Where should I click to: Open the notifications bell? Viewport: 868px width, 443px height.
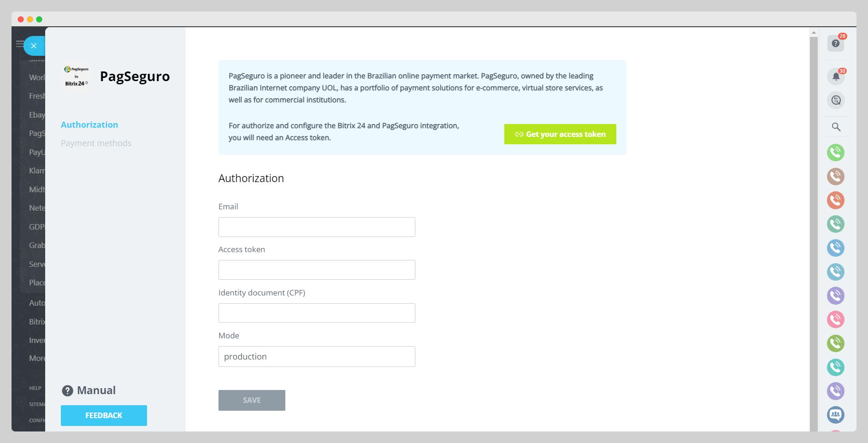click(x=835, y=77)
